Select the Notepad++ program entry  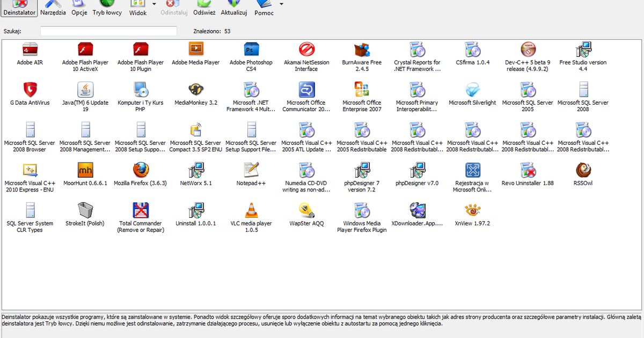251,171
